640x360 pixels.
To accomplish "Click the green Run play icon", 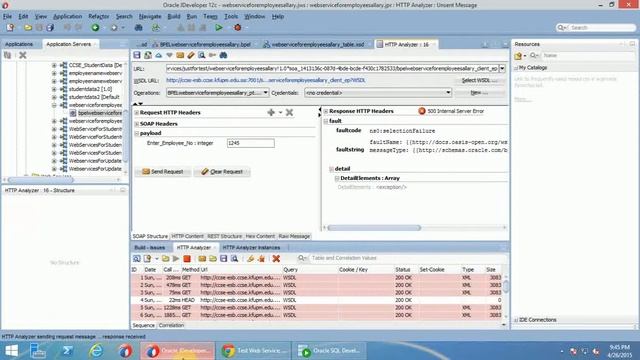I will [219, 28].
